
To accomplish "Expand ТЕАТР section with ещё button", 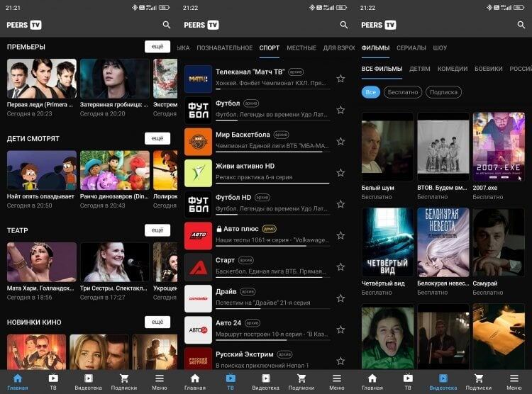I will tap(157, 230).
